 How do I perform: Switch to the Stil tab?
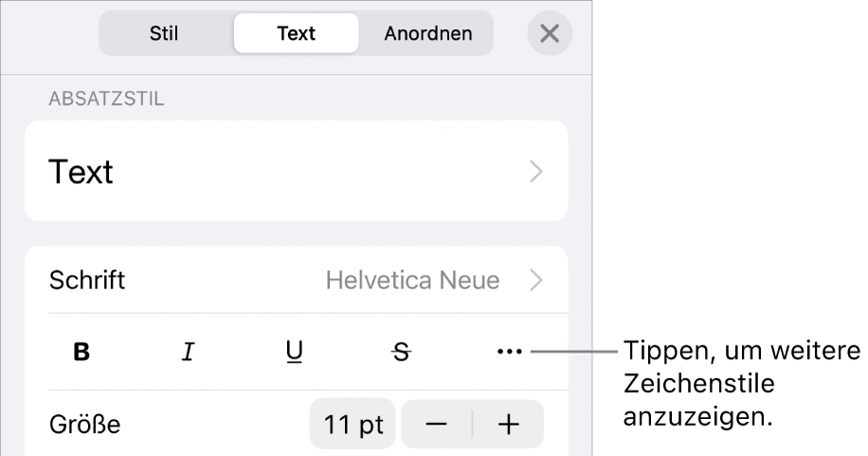(x=164, y=34)
